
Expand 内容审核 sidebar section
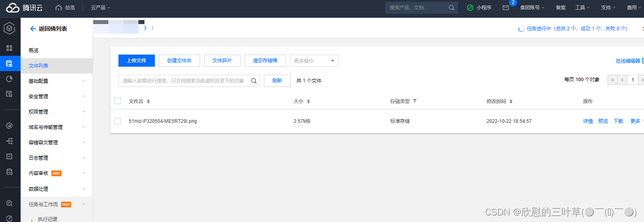(x=57, y=173)
